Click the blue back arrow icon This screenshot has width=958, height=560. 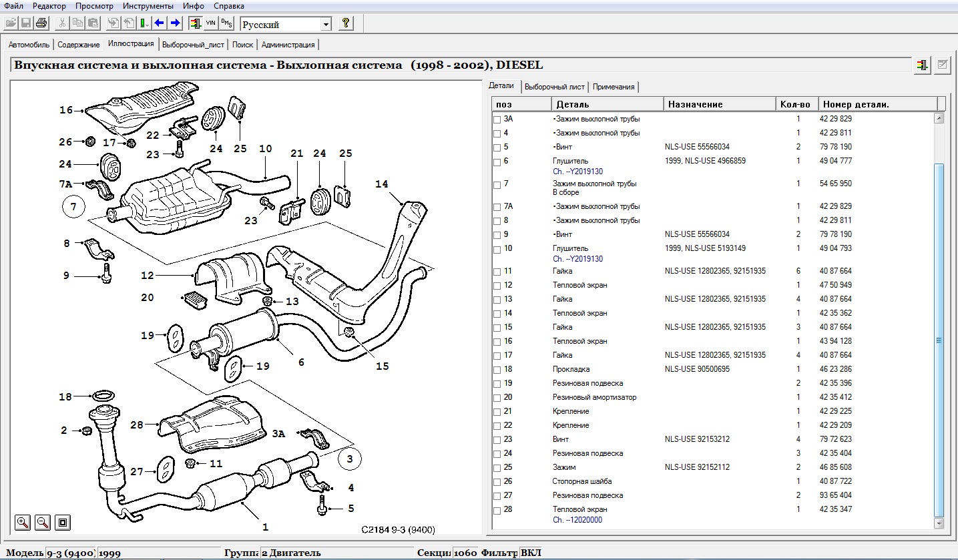[160, 23]
